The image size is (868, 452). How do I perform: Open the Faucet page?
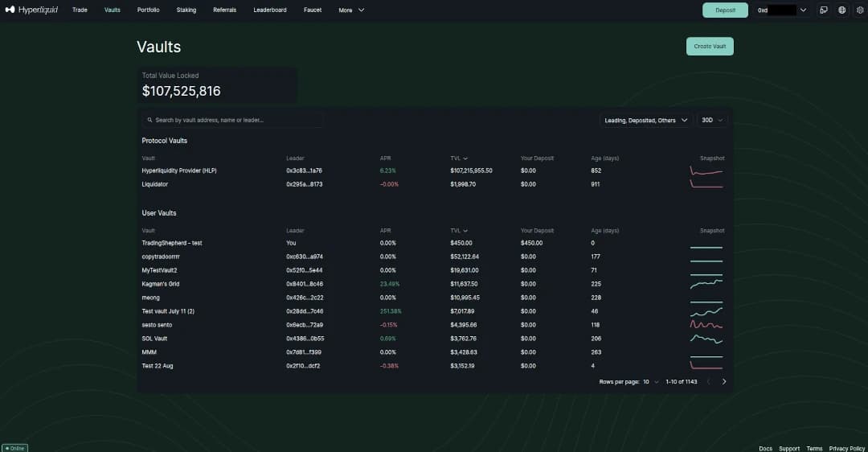[313, 10]
